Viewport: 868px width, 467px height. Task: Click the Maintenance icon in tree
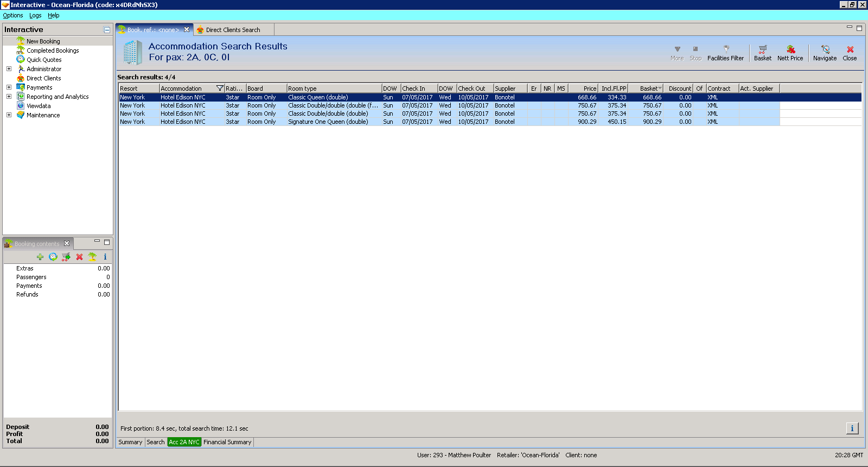click(21, 115)
